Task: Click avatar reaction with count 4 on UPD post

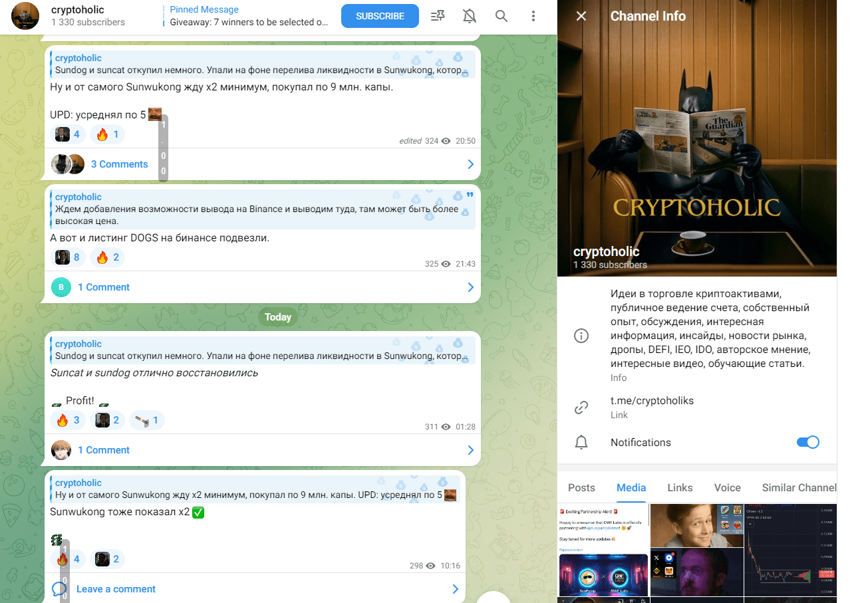Action: (x=68, y=135)
